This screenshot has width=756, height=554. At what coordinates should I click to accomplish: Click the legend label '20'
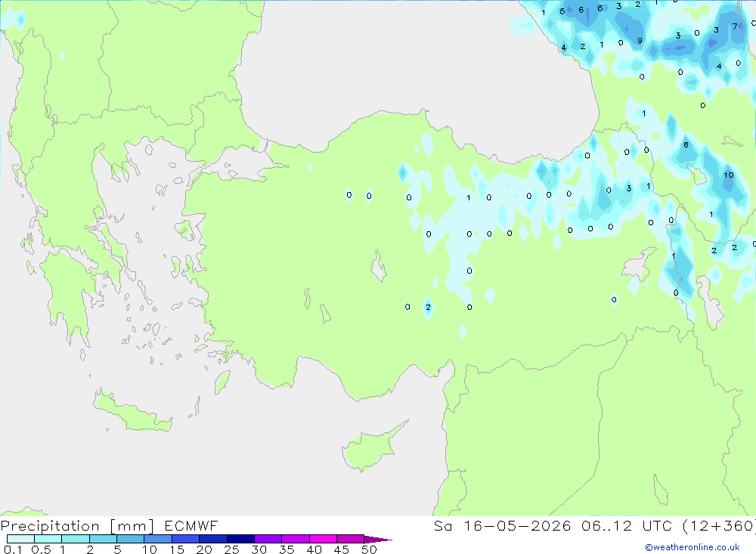pyautogui.click(x=204, y=549)
